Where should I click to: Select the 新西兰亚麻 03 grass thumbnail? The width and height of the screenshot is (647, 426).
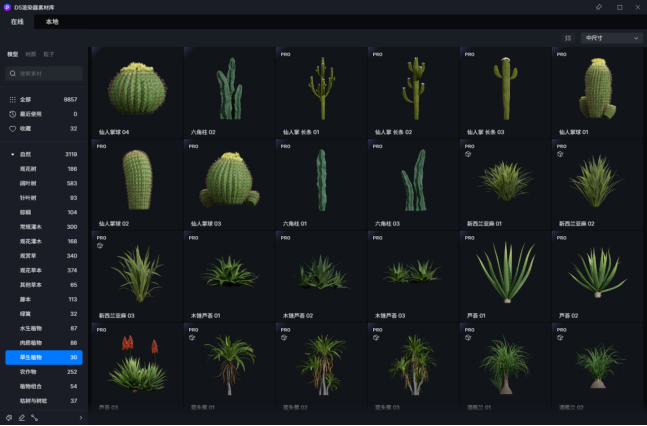coord(137,276)
